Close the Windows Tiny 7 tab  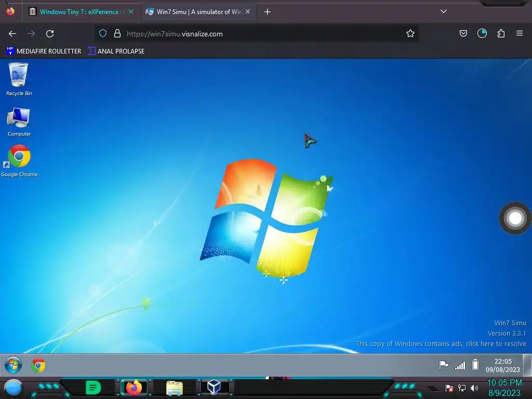(x=131, y=12)
